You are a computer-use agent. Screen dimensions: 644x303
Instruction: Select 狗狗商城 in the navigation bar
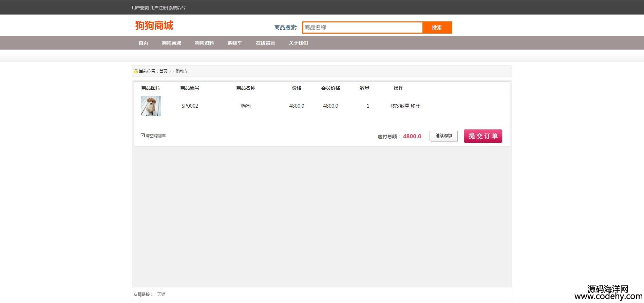171,43
